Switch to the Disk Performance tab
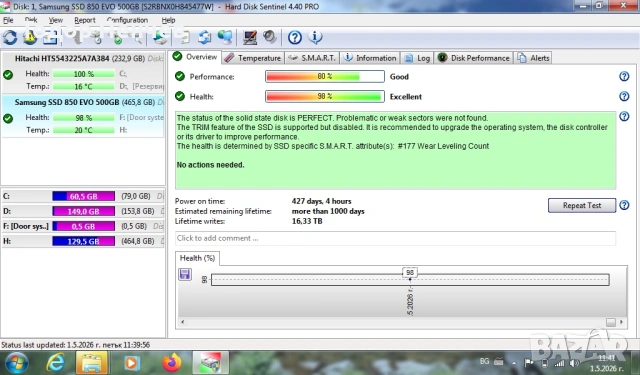The width and height of the screenshot is (640, 375). [x=474, y=58]
